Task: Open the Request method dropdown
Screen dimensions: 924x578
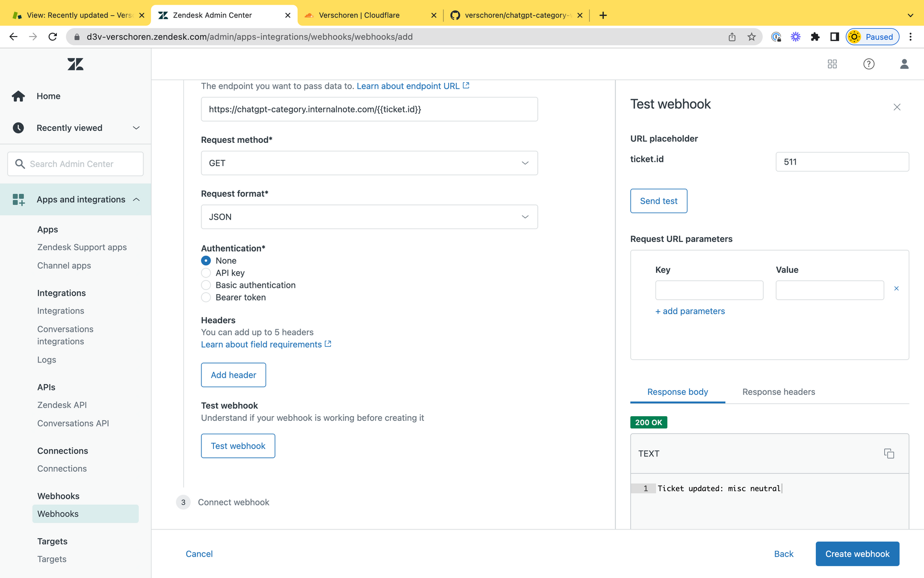Action: coord(369,163)
